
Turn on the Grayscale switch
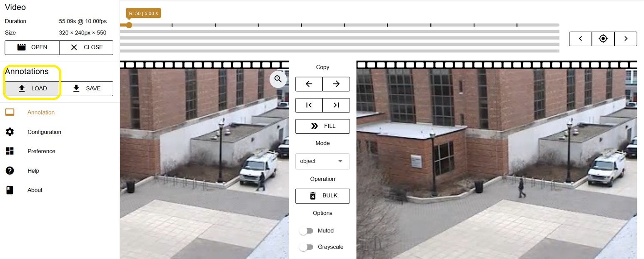306,247
